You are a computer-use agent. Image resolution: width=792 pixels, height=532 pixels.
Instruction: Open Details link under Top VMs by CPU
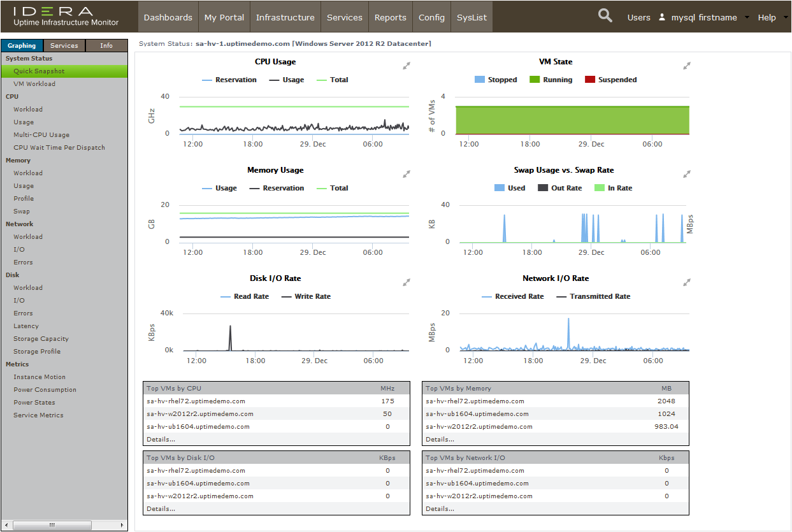click(161, 440)
